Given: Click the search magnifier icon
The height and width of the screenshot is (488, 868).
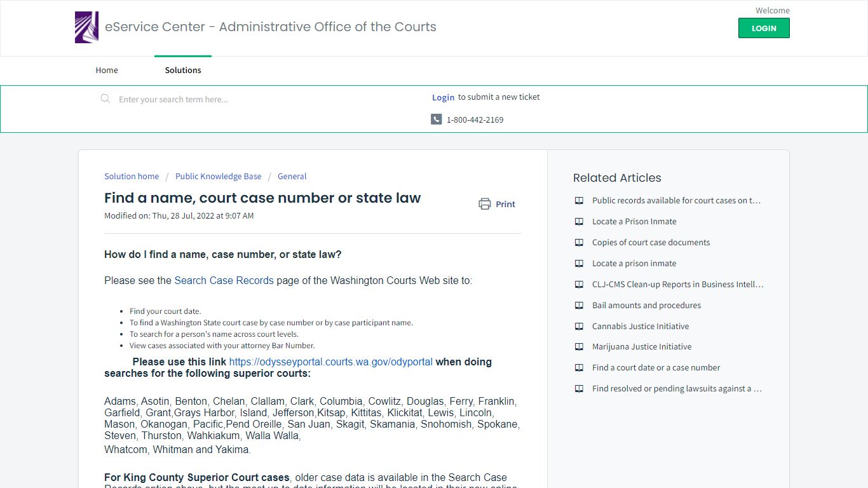Looking at the screenshot, I should (x=105, y=98).
